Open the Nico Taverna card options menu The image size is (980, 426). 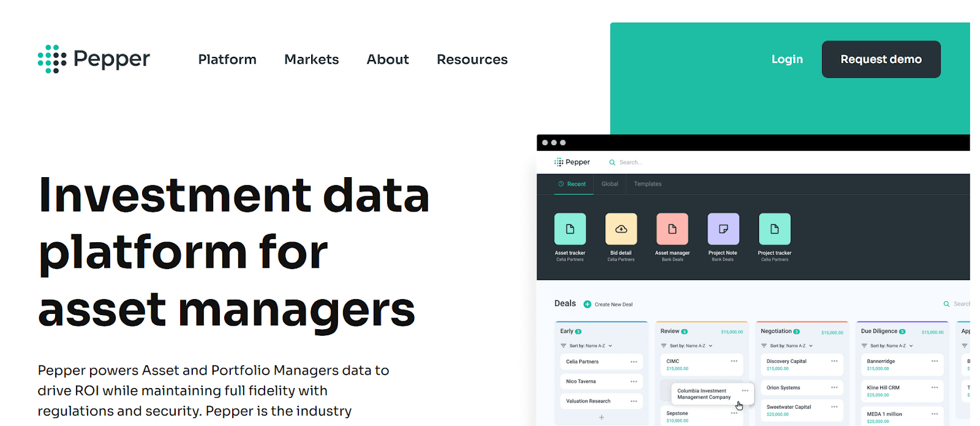point(634,381)
